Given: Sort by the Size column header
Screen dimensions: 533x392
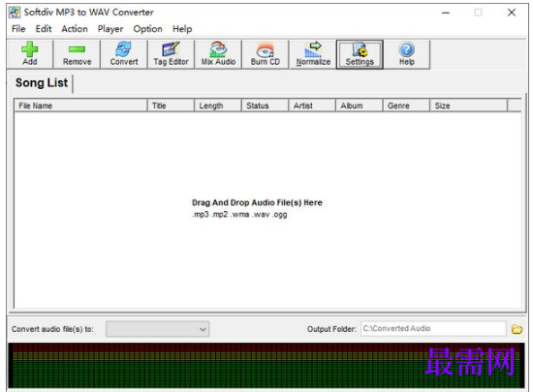Looking at the screenshot, I should point(469,106).
